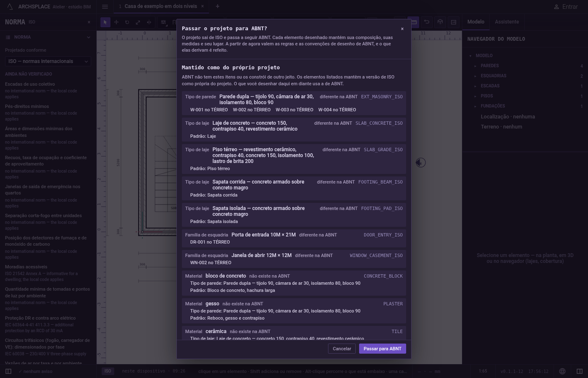Collapse the NORMA section chevron

click(88, 37)
